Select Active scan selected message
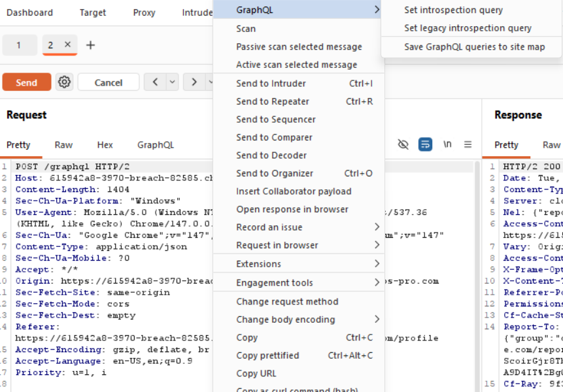The image size is (563, 392). pos(298,65)
